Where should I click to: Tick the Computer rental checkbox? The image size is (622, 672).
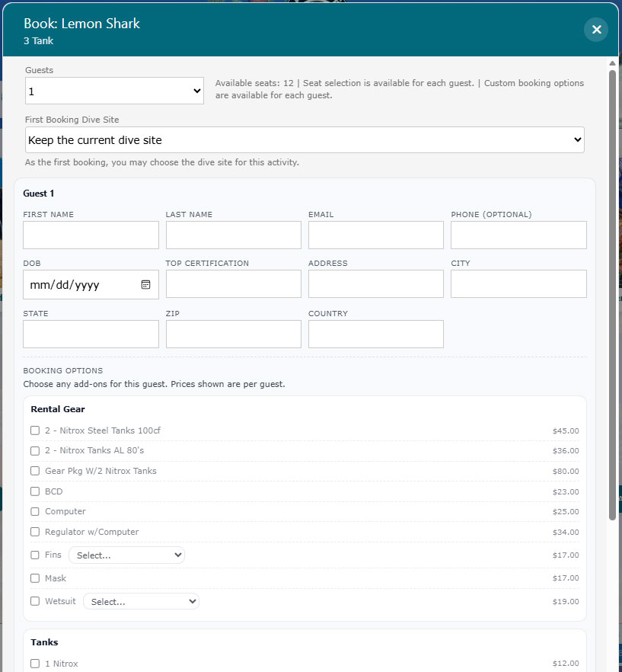35,512
